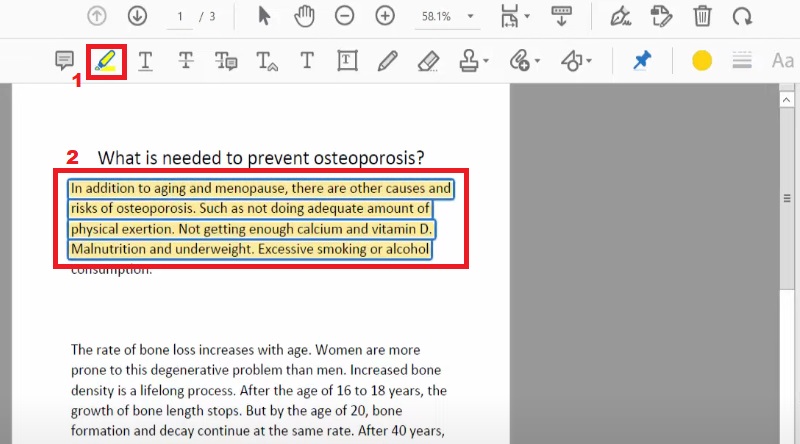Click the line 'prone to this degenerative problem'
The height and width of the screenshot is (444, 800).
tap(256, 370)
